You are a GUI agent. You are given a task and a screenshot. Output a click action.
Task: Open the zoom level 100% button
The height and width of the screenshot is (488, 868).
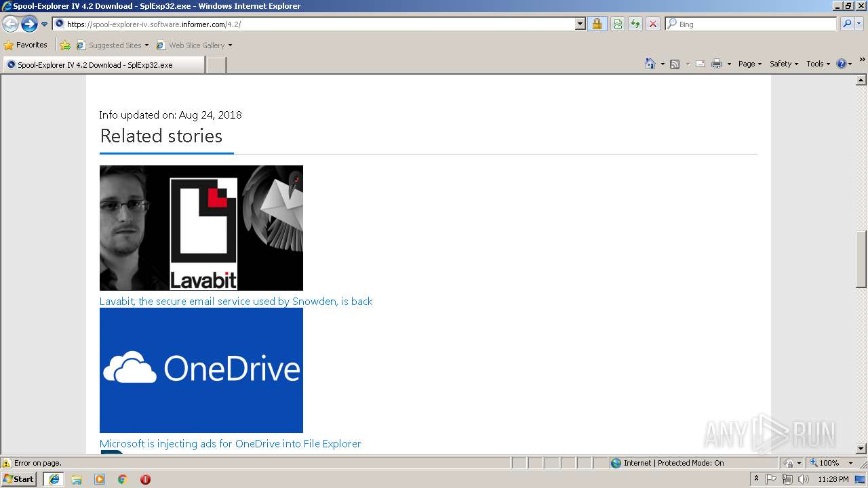pyautogui.click(x=825, y=463)
